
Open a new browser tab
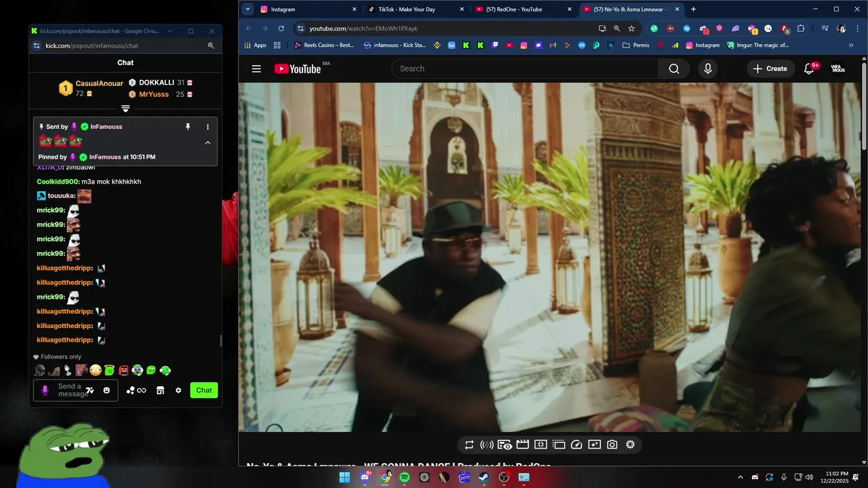[x=693, y=9]
